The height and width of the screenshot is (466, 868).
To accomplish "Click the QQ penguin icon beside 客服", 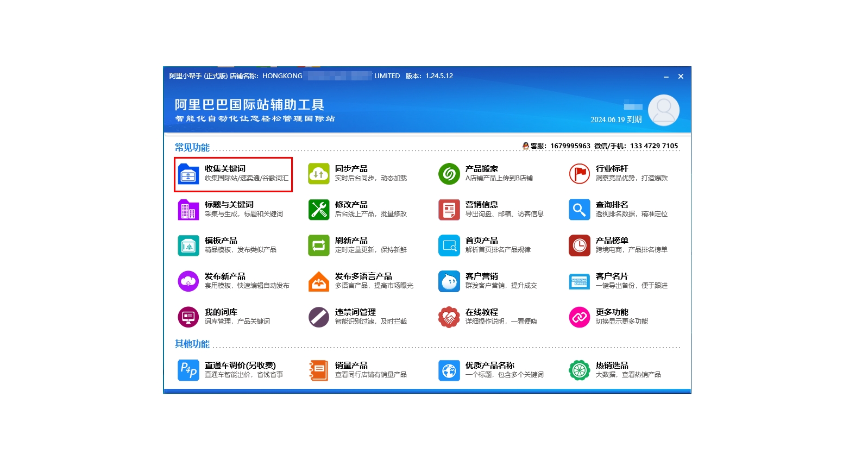I will click(525, 146).
